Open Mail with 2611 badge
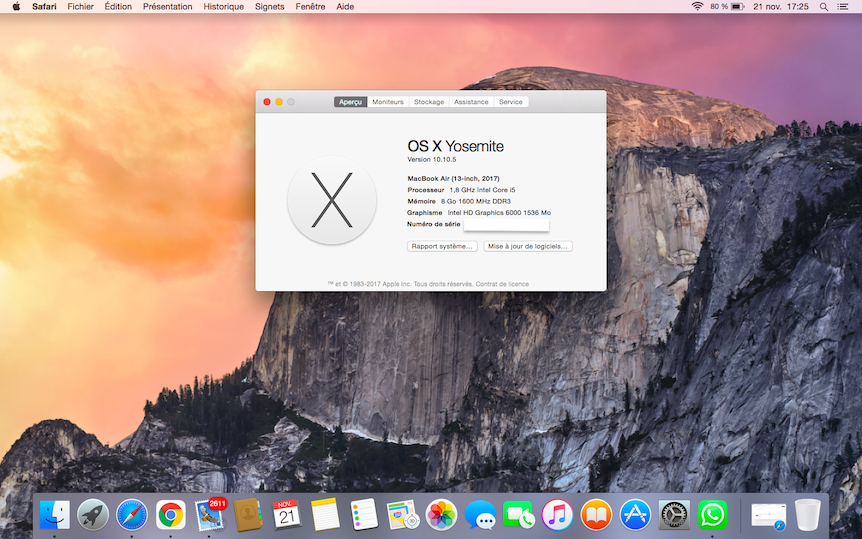 (x=210, y=514)
